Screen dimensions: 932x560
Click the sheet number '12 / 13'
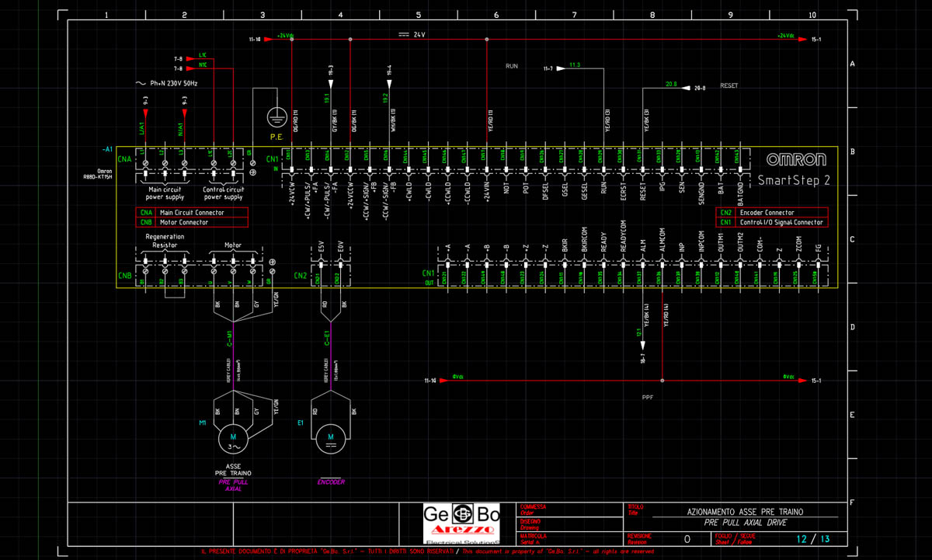(x=813, y=538)
